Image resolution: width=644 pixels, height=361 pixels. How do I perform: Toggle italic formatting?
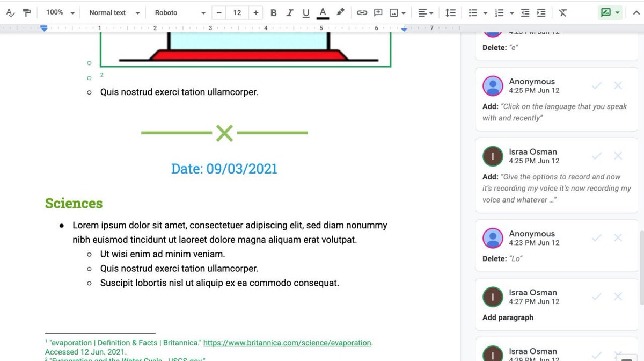tap(290, 12)
